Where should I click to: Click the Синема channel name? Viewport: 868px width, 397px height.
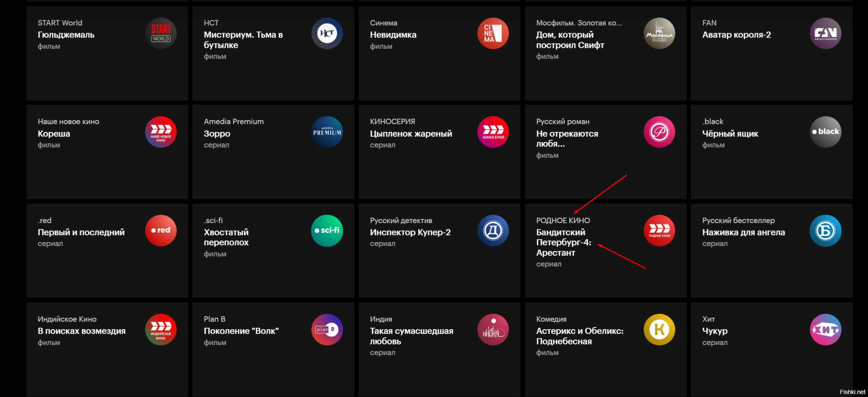[x=384, y=23]
